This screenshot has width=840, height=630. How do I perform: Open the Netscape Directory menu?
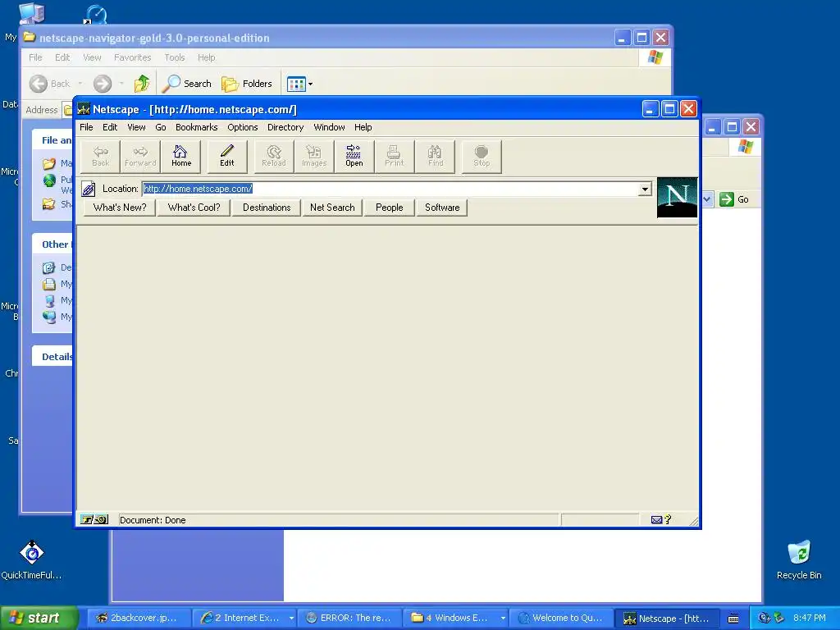(x=285, y=127)
